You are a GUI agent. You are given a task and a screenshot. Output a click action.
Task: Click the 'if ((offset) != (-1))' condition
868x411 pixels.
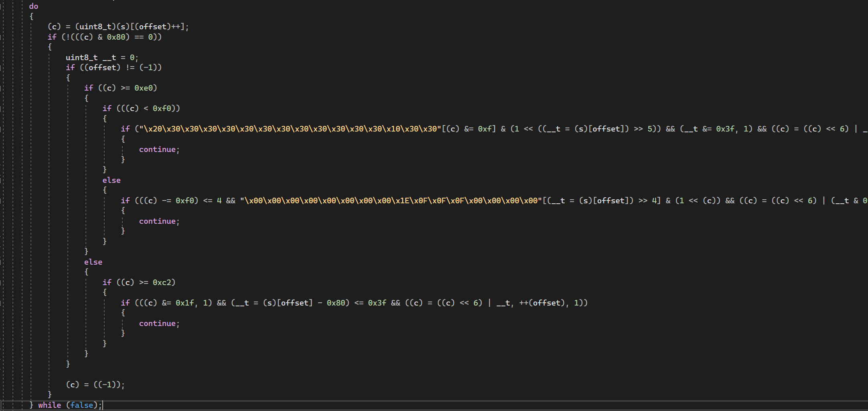[113, 67]
